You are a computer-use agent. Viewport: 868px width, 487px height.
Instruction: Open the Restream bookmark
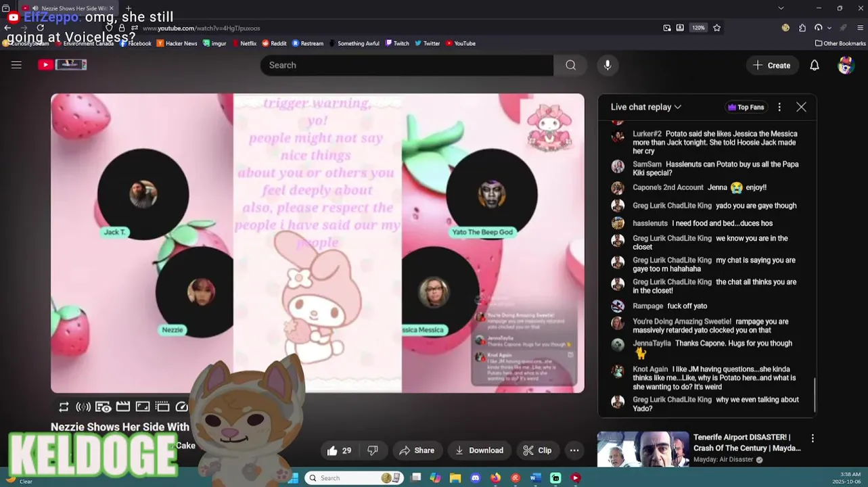point(308,43)
